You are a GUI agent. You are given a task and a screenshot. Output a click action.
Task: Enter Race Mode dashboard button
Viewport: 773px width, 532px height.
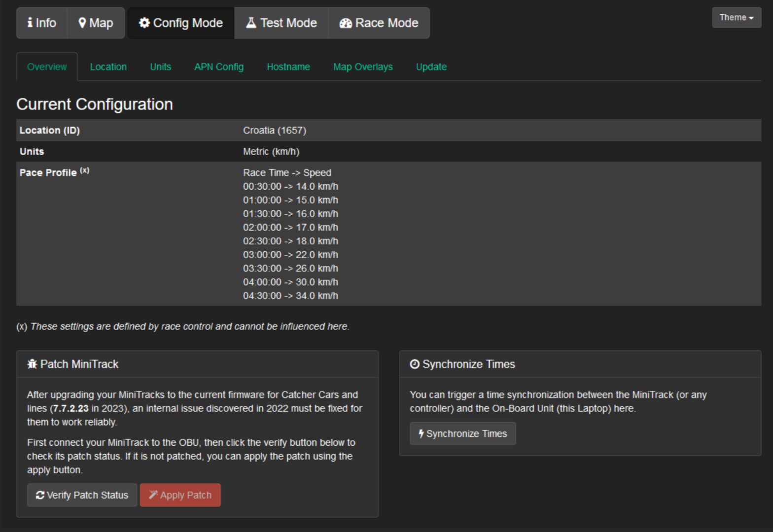click(x=379, y=23)
